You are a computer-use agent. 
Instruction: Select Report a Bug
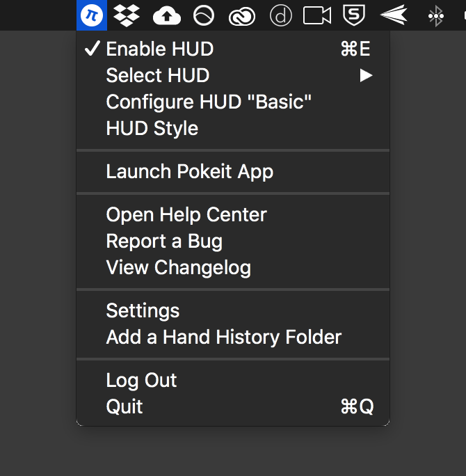coord(233,241)
